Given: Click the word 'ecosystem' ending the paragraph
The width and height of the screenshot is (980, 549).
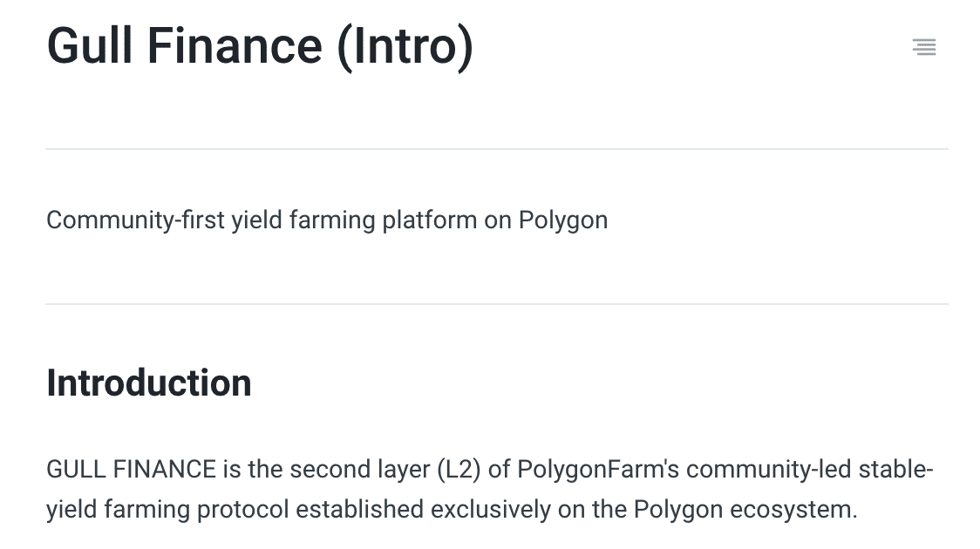Looking at the screenshot, I should 790,511.
